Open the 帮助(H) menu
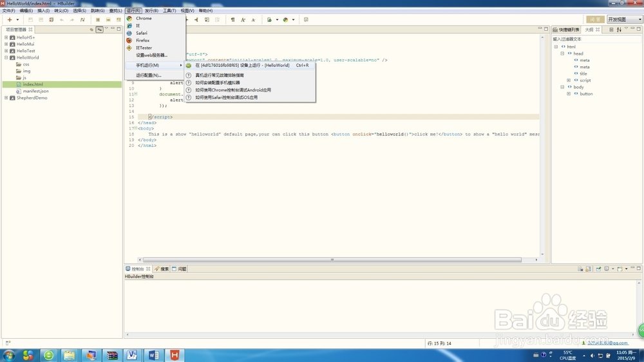Screen dimensions: 644x362 click(205, 11)
